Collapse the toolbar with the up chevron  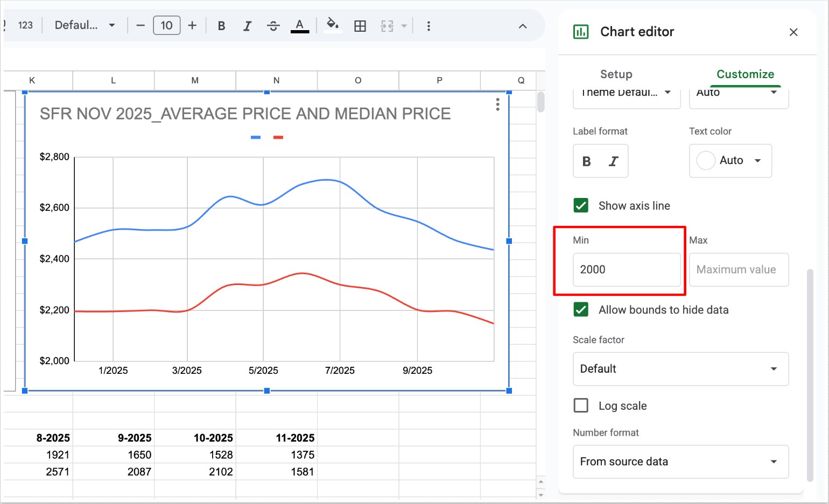tap(523, 26)
